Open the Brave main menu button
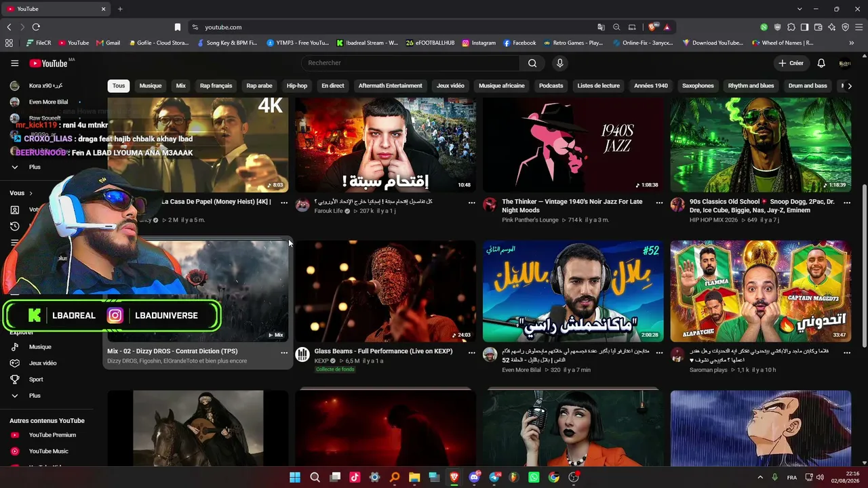 tap(859, 27)
